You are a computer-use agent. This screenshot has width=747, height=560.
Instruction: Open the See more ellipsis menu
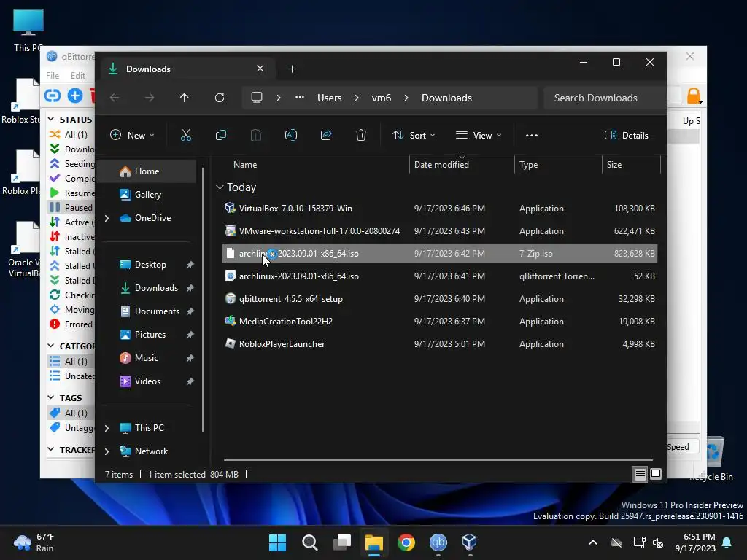click(x=532, y=135)
